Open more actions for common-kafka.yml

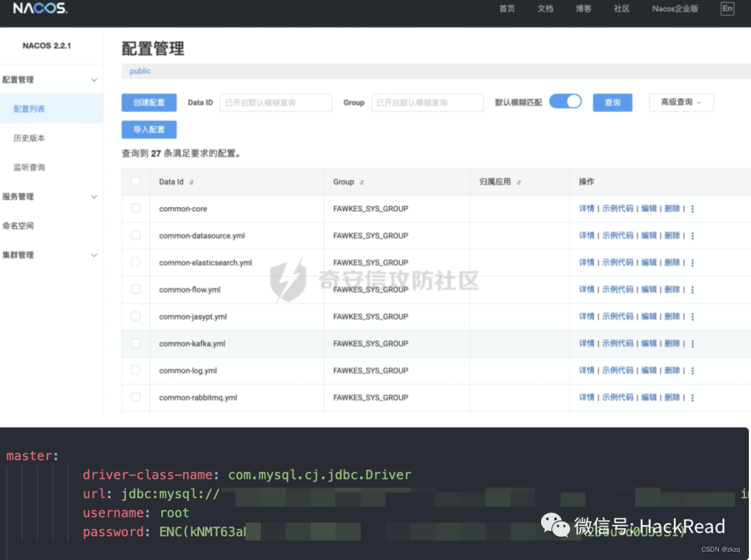point(692,344)
